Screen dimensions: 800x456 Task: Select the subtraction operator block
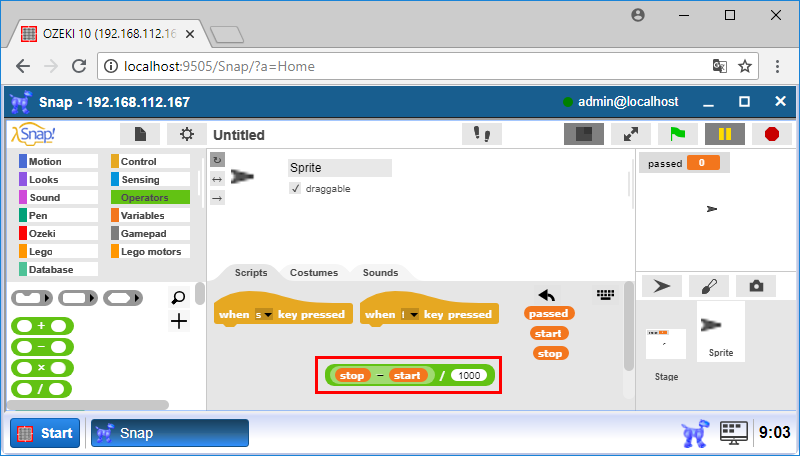click(42, 347)
